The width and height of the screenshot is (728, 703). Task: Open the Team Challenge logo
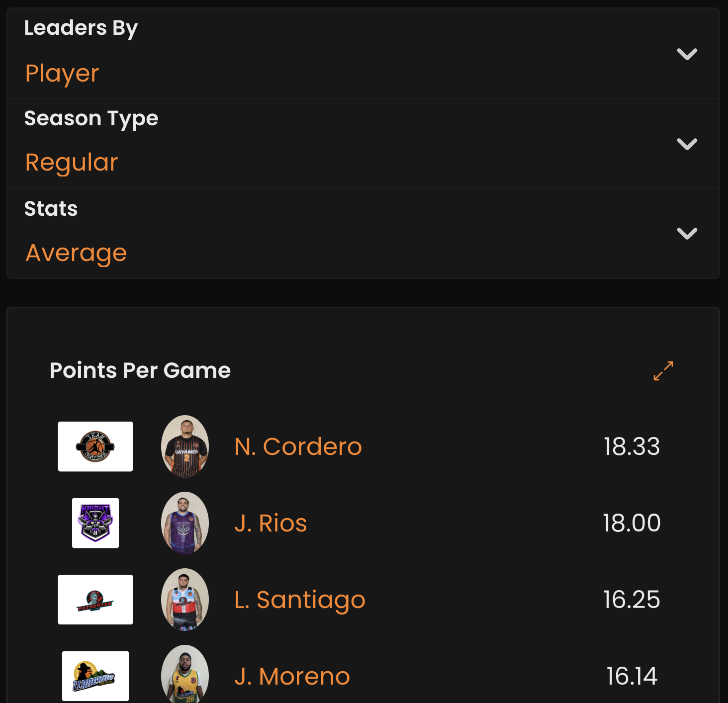tap(95, 446)
